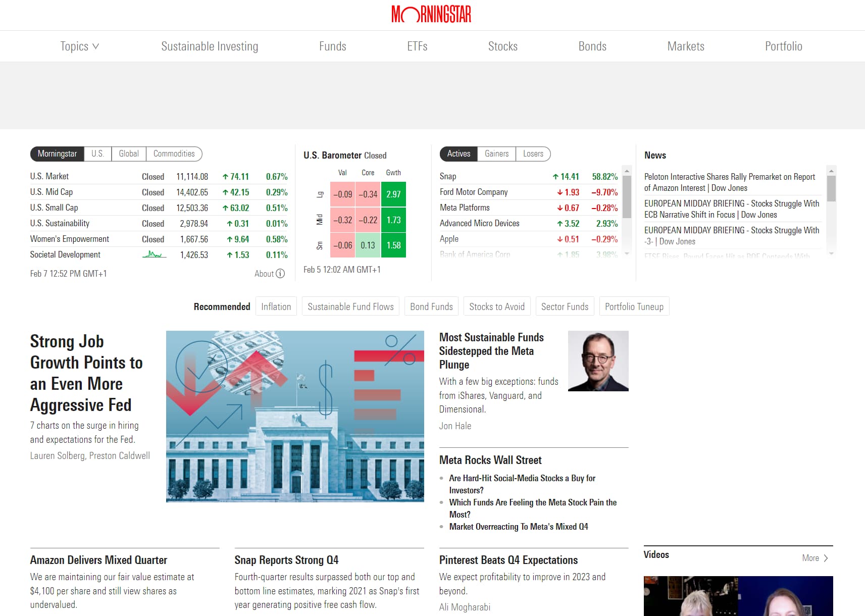Open the U.S. Market index row
The image size is (865, 616).
click(159, 176)
